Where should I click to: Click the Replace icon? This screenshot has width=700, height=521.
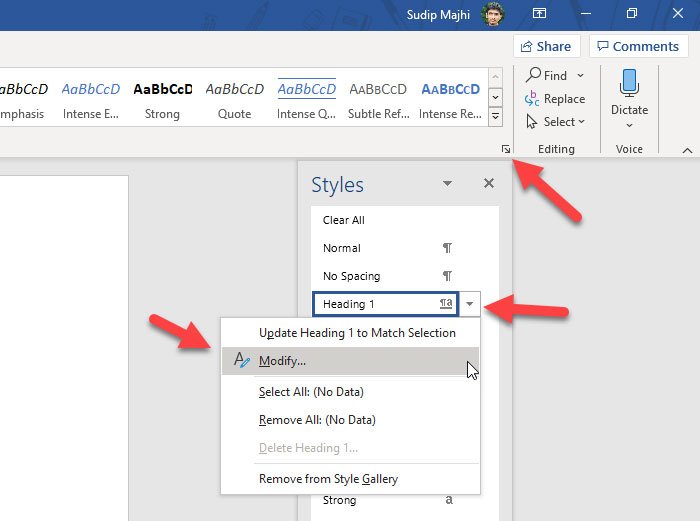pos(533,99)
